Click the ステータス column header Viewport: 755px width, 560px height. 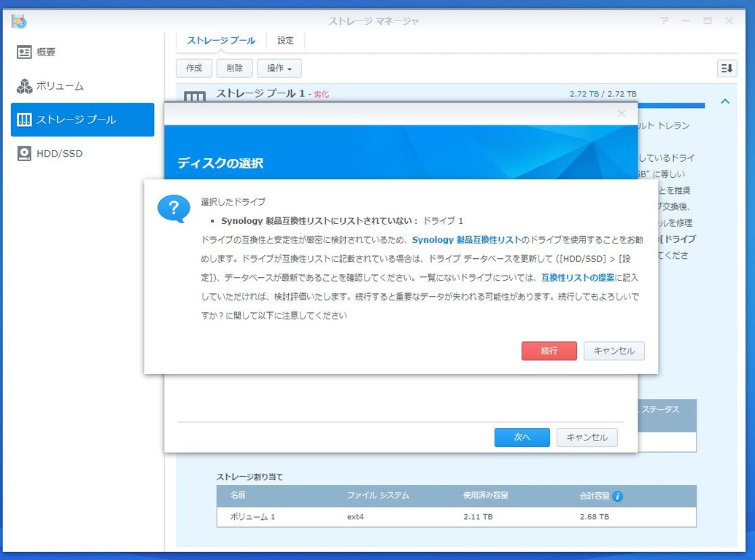[x=660, y=409]
